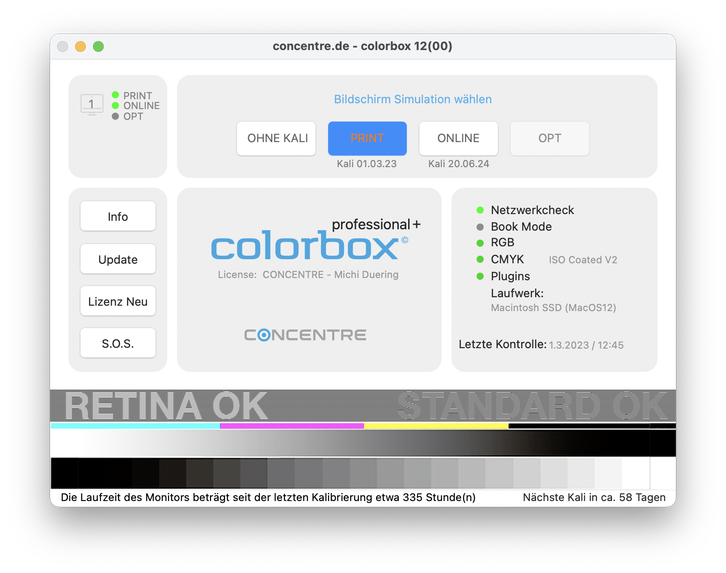Click the Laufwerk: label
Viewport: 726px width, 573px height.
tap(517, 293)
